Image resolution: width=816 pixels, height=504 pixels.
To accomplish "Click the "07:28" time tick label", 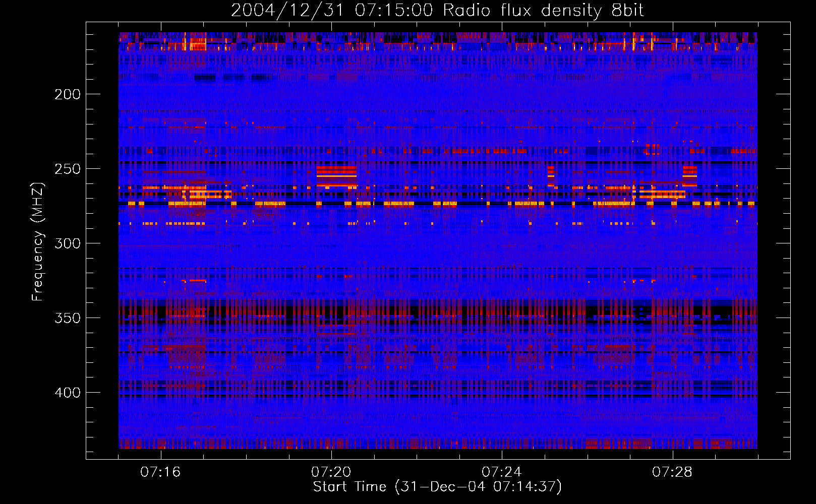I will (x=672, y=472).
